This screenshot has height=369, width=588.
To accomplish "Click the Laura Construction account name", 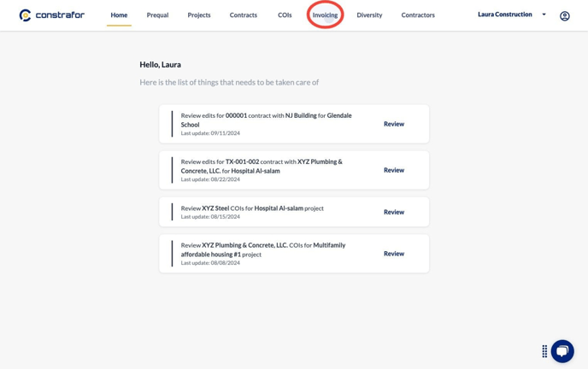I will pos(505,15).
